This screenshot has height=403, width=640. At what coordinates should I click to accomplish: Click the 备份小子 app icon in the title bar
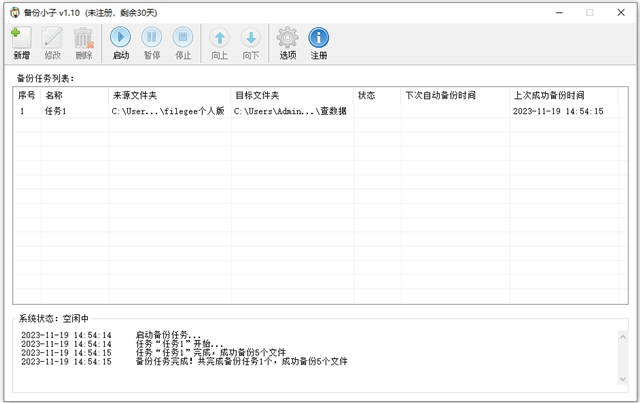pos(11,12)
